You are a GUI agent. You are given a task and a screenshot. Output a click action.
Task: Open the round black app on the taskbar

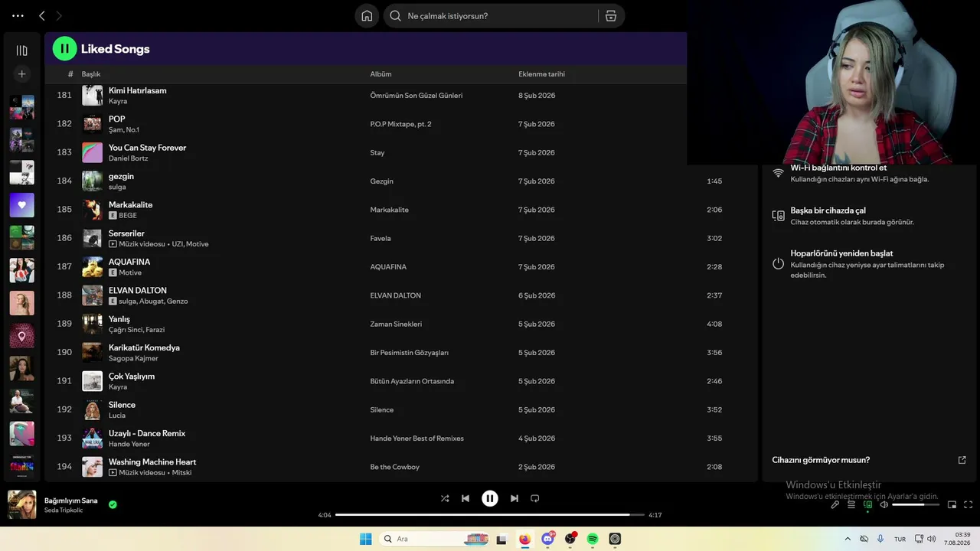(x=615, y=539)
